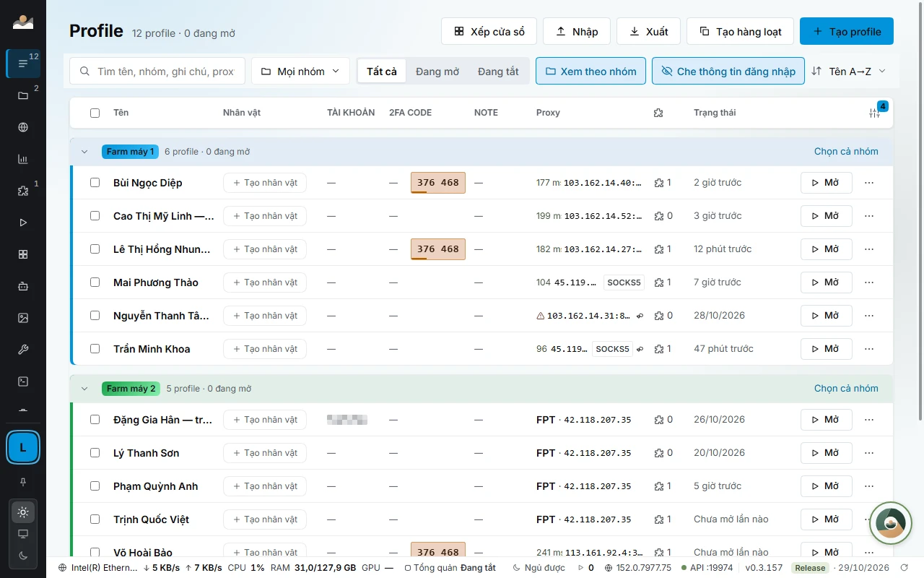Image resolution: width=924 pixels, height=578 pixels.
Task: Open the play automation sidebar icon
Action: tap(23, 223)
